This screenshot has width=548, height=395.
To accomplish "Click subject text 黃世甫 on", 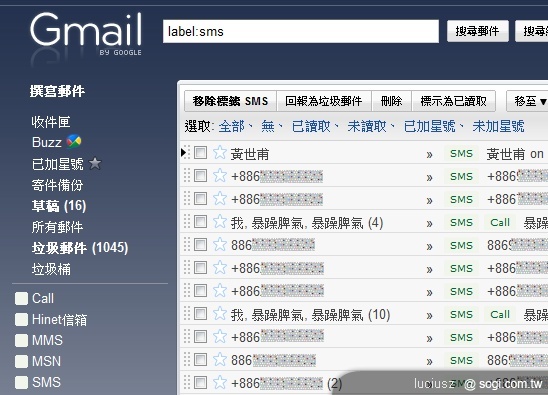I will pos(515,154).
